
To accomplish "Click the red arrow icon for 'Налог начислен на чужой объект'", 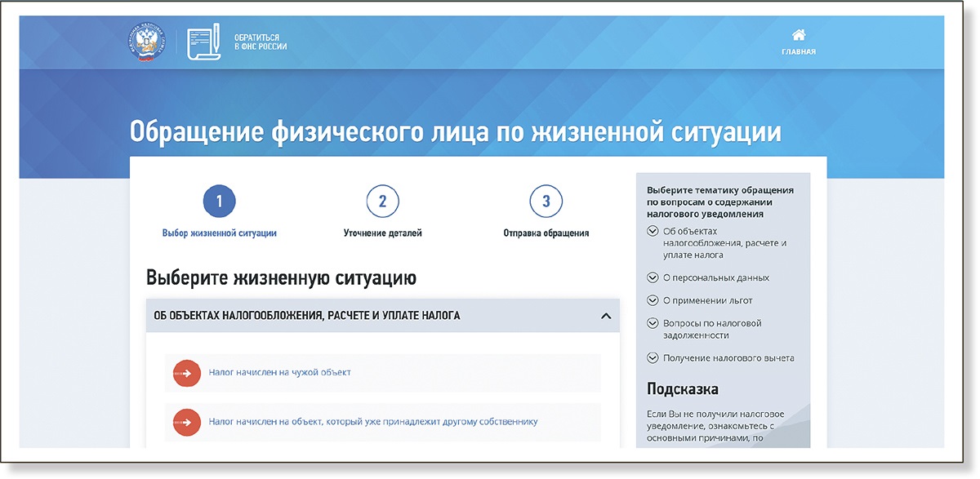I will [185, 373].
